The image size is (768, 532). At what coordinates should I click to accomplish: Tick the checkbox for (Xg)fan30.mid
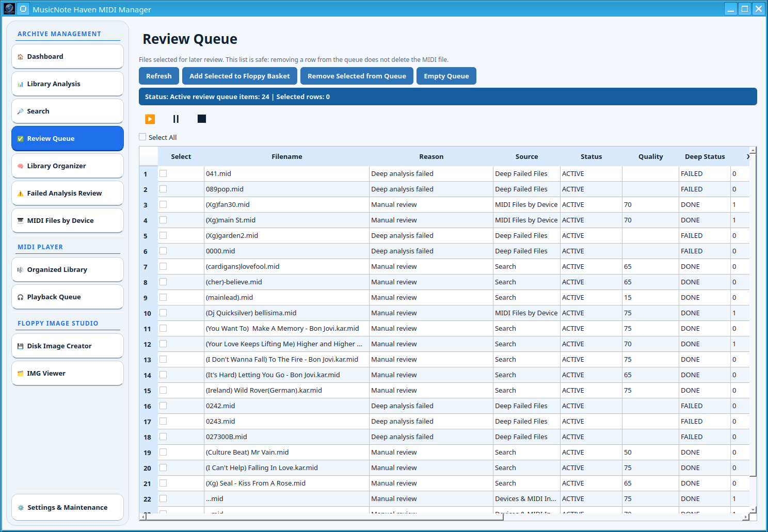[163, 205]
